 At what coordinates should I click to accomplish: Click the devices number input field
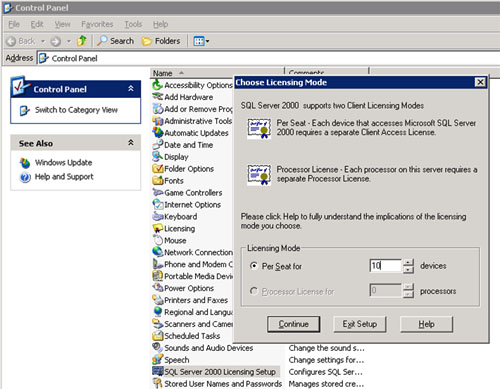point(386,266)
